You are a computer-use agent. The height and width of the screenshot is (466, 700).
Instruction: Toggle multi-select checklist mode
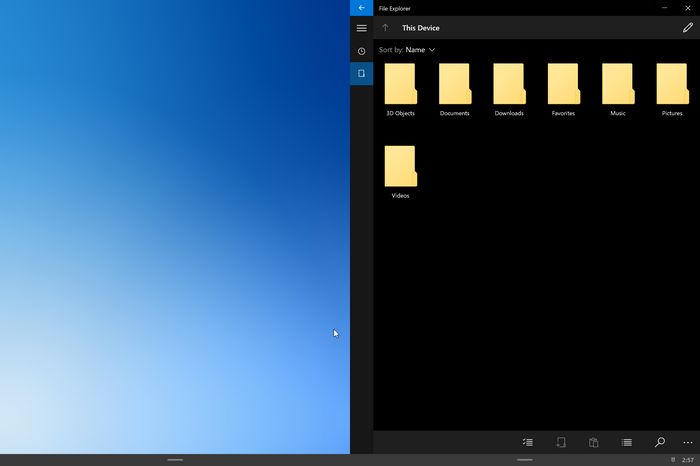click(x=528, y=442)
